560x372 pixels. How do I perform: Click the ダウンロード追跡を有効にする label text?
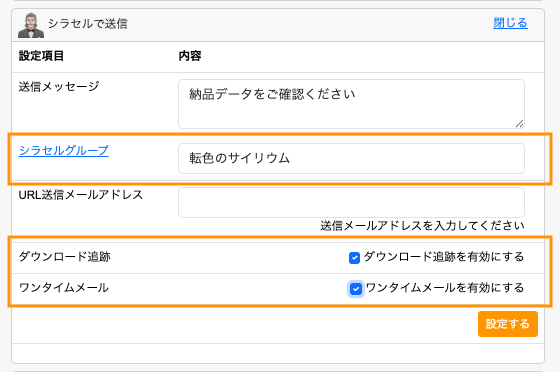click(444, 257)
